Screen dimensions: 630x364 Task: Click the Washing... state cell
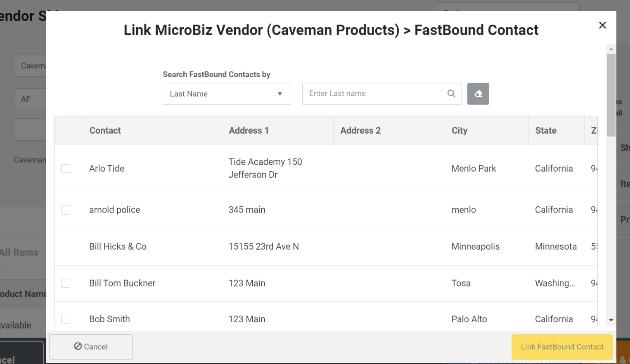point(555,283)
